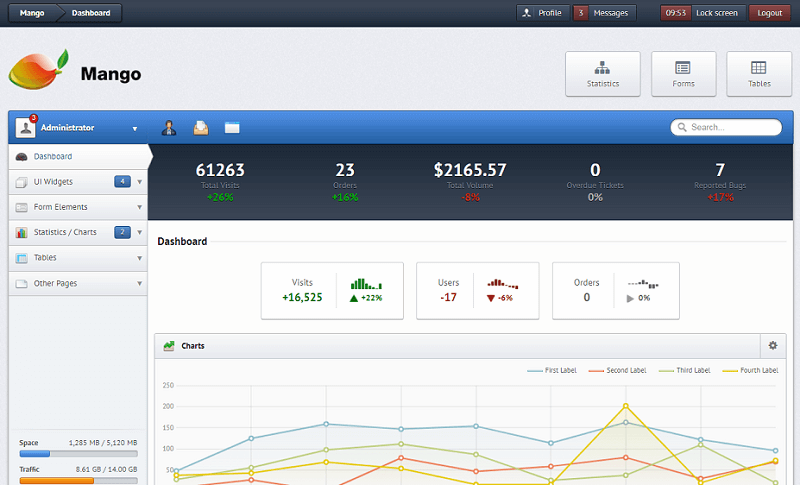
Task: Click the gray right triangle by 0%
Action: point(630,298)
